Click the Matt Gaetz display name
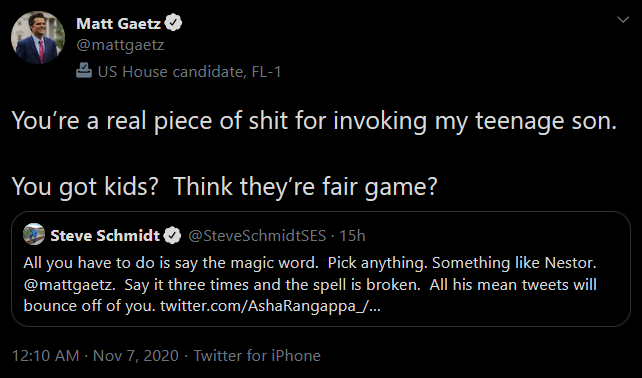Image resolution: width=642 pixels, height=378 pixels. pyautogui.click(x=118, y=23)
